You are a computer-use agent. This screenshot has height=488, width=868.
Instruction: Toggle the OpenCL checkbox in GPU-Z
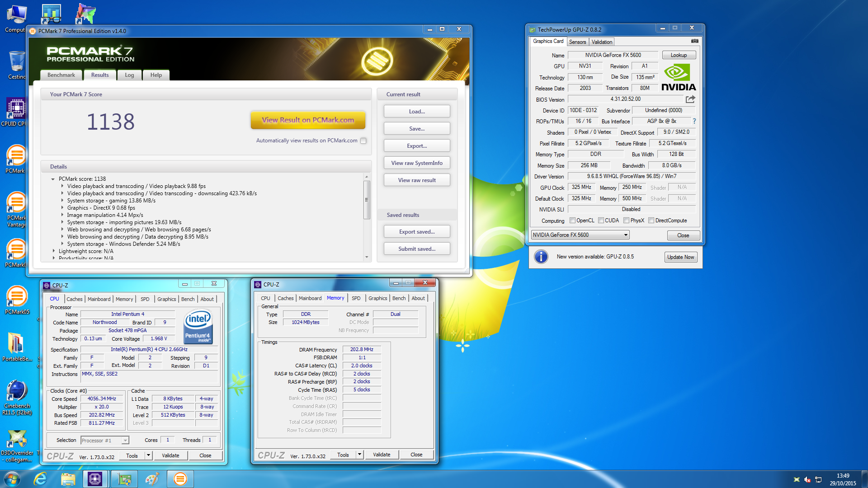[572, 221]
